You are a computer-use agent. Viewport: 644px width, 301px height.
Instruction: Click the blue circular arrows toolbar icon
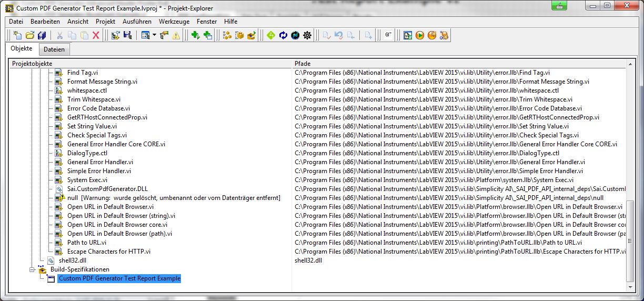(x=283, y=36)
